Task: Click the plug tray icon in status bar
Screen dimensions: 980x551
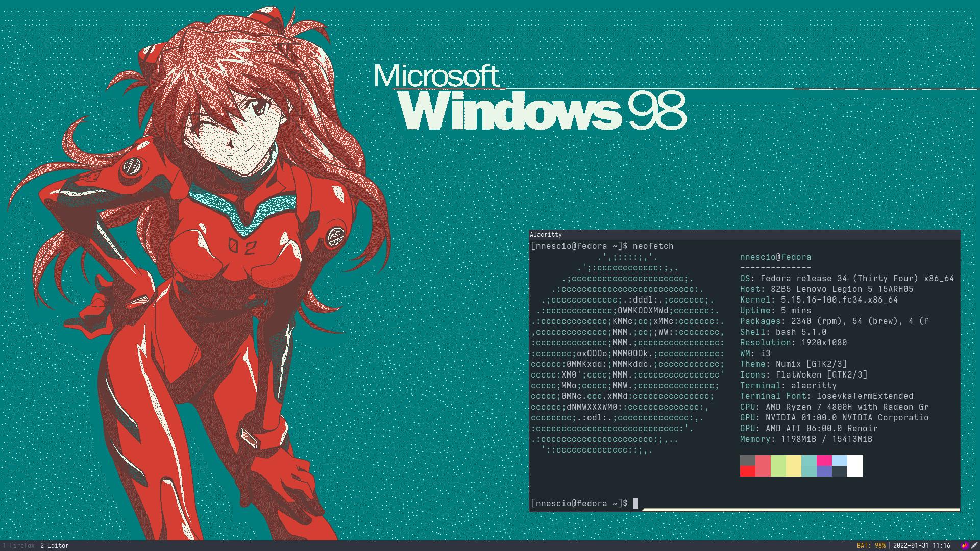Action: [x=974, y=545]
